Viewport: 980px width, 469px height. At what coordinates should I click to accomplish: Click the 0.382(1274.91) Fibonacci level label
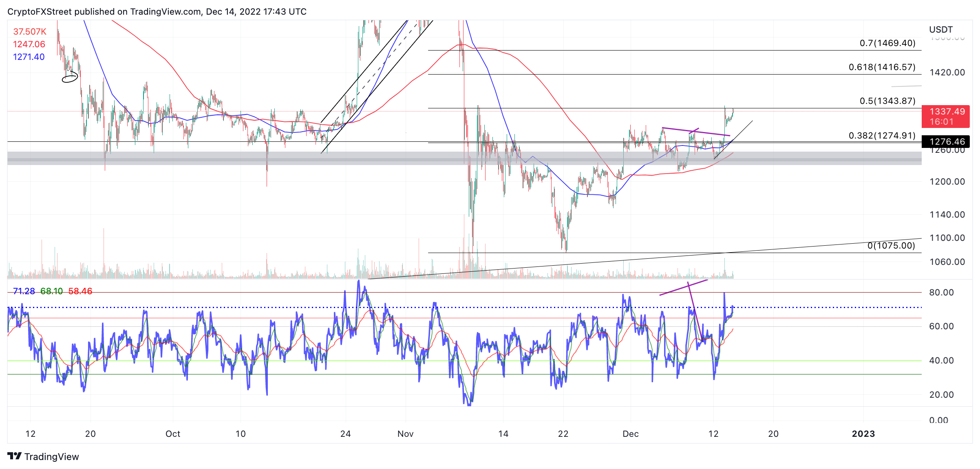[882, 136]
